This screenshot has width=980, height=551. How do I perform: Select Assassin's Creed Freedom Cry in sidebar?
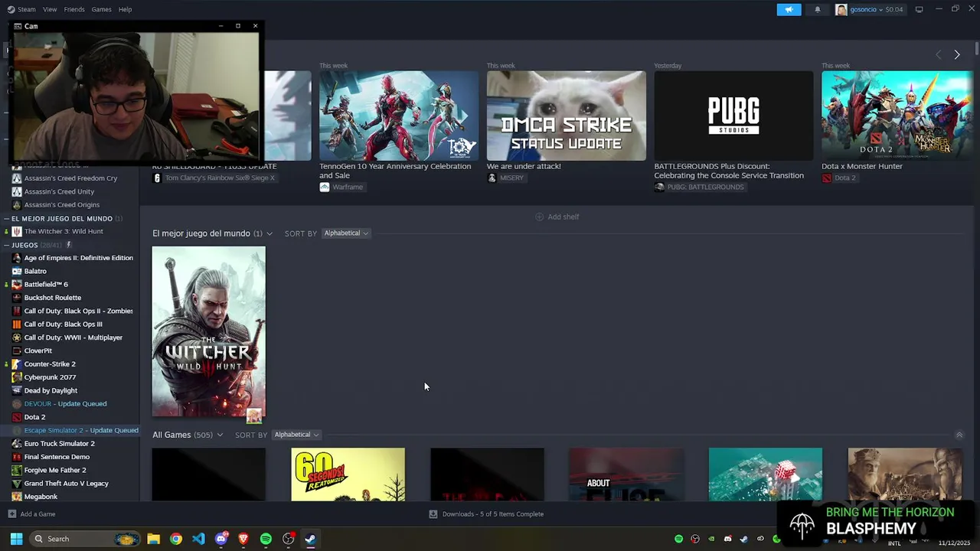tap(70, 178)
